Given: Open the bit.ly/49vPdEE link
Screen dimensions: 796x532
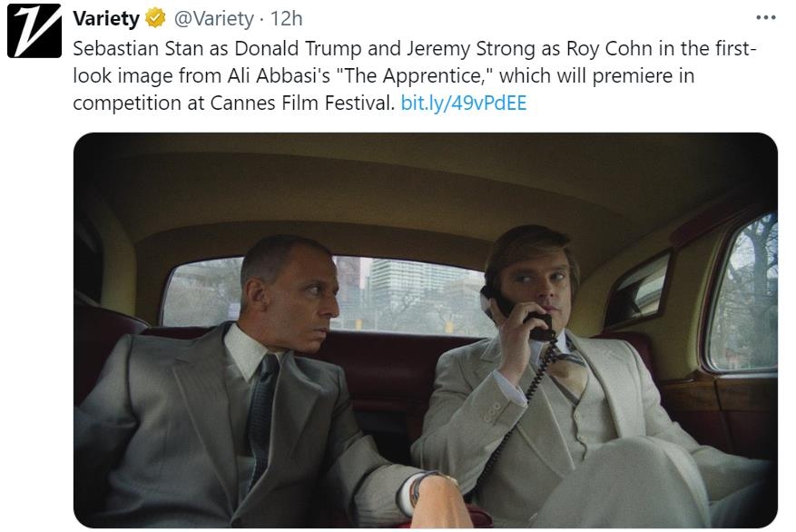Looking at the screenshot, I should click(x=463, y=103).
